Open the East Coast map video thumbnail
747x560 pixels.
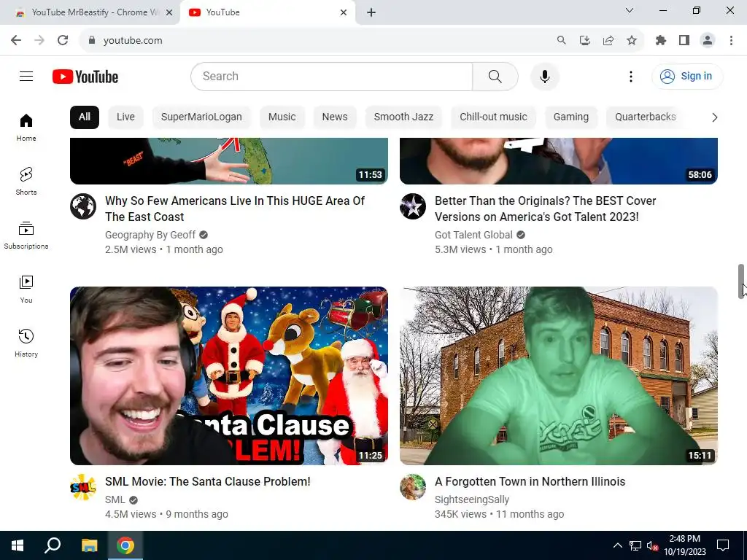pyautogui.click(x=228, y=161)
